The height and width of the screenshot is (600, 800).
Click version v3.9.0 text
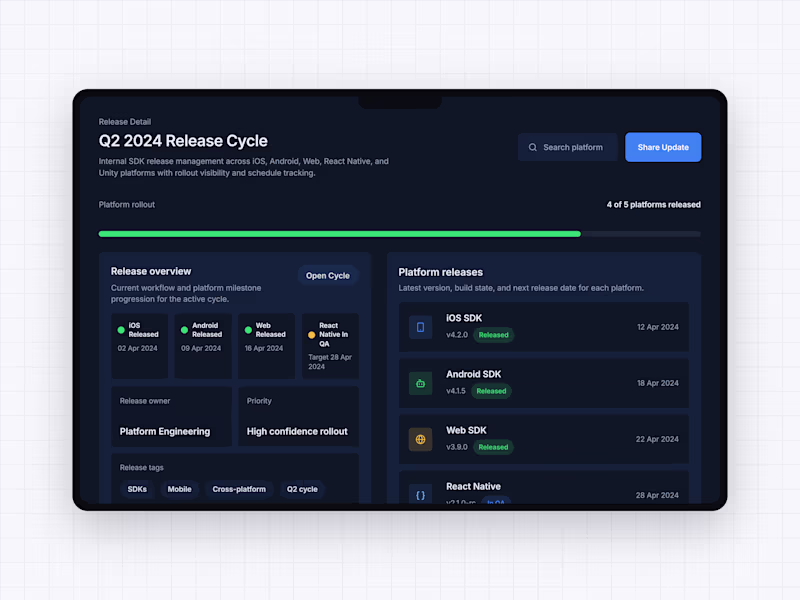click(x=457, y=447)
